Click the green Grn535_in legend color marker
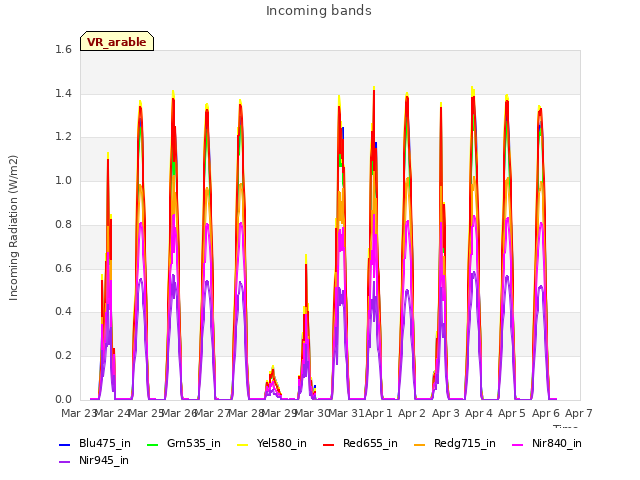 coord(153,444)
